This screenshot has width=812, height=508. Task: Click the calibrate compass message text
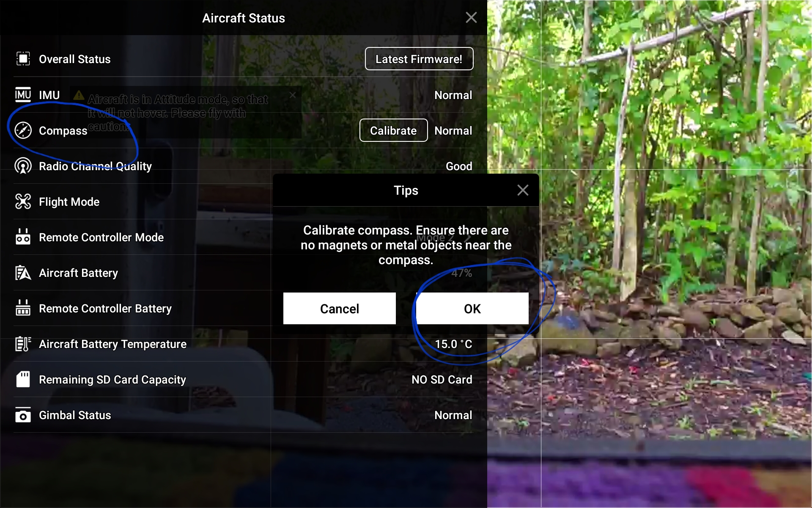pos(406,245)
